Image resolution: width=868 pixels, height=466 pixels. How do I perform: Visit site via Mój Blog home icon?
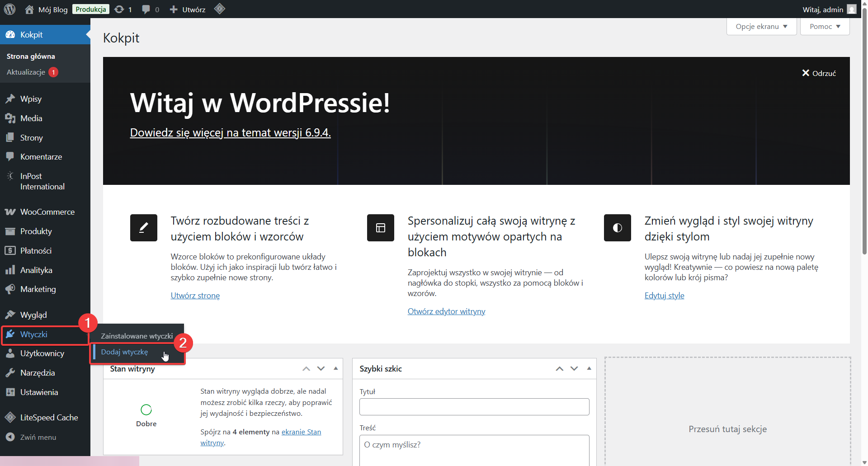pos(29,9)
